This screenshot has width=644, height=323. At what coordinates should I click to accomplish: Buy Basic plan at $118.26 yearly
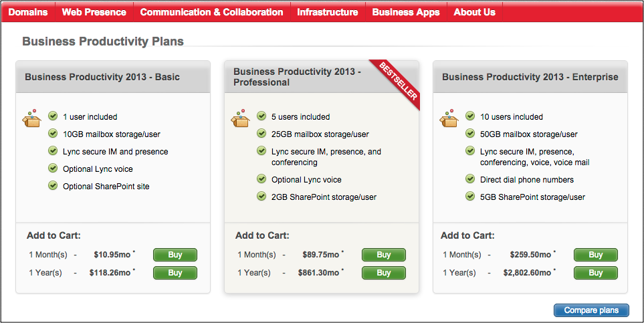[x=175, y=273]
